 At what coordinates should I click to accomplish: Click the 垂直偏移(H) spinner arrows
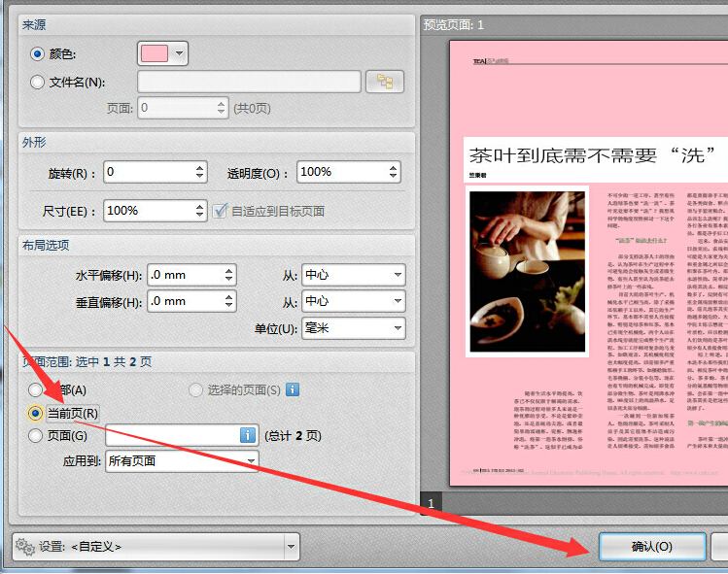229,301
